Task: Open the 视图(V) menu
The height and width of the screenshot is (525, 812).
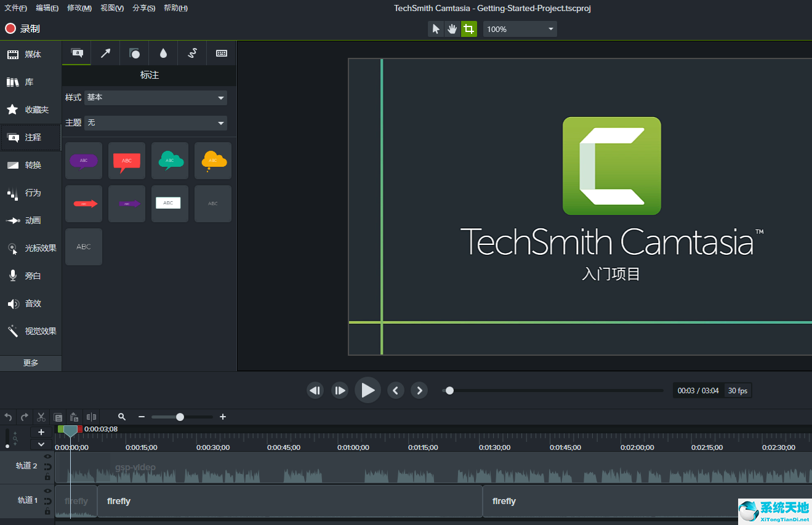Action: point(112,8)
